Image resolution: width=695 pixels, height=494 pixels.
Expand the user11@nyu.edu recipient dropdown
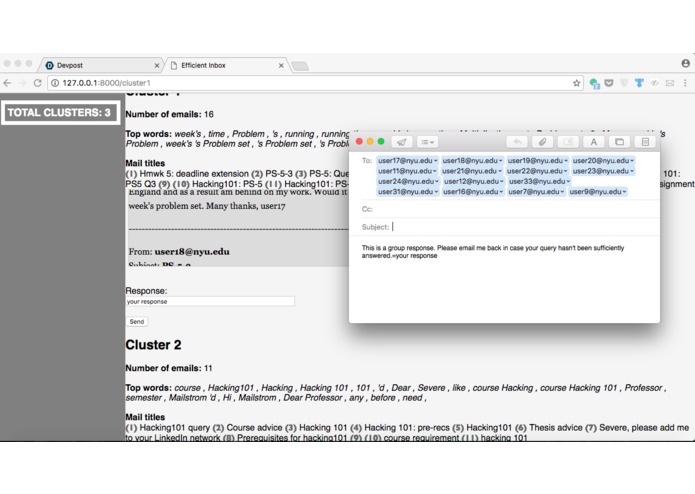point(434,171)
